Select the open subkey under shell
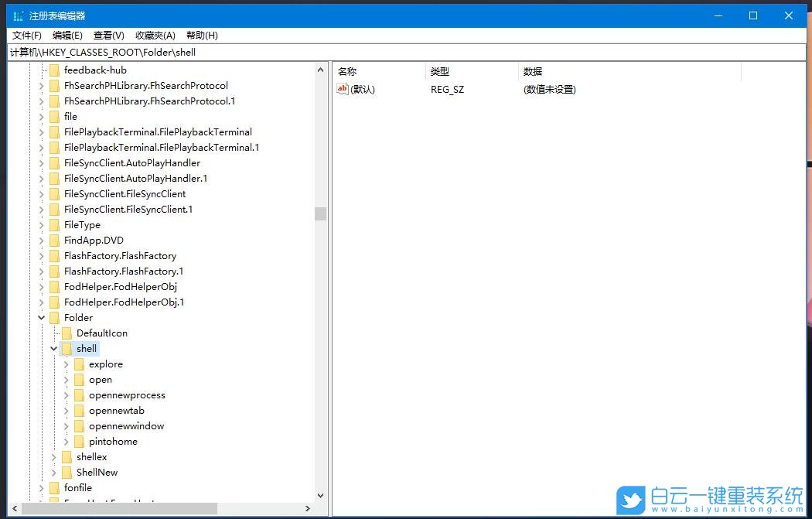Viewport: 812px width, 519px height. click(x=101, y=379)
